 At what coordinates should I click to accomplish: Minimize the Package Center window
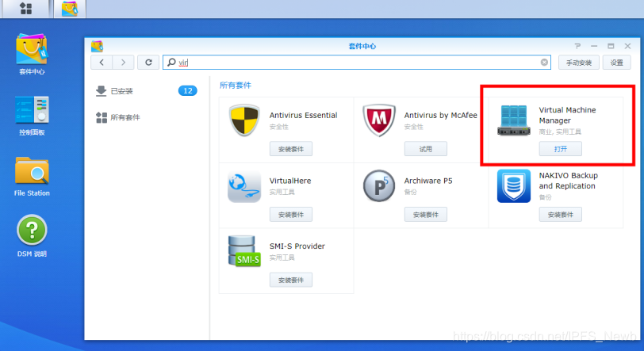pos(594,46)
